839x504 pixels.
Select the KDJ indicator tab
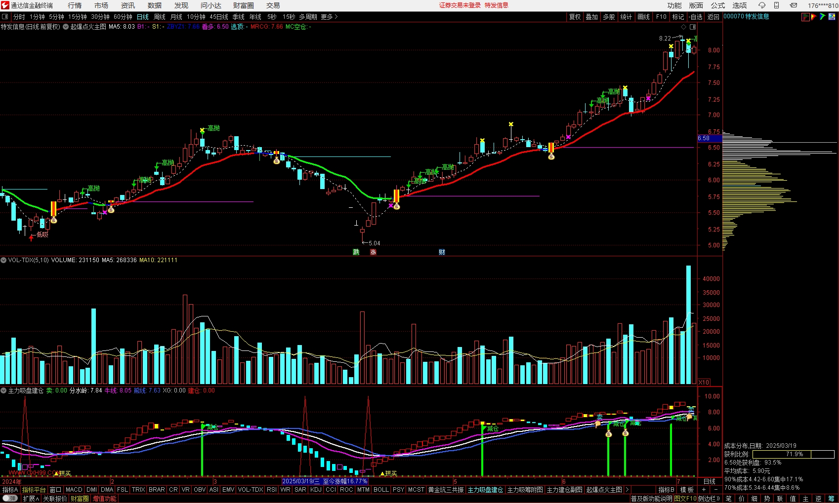pos(316,490)
